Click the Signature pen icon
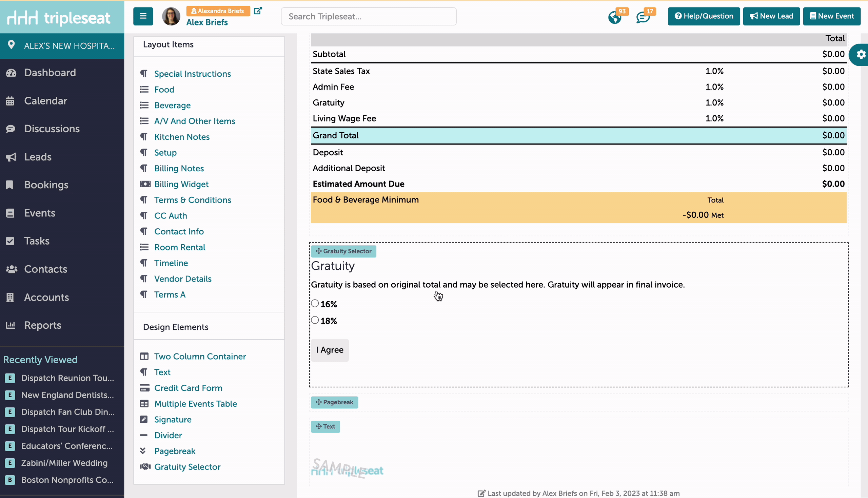This screenshot has width=868, height=498. [144, 419]
